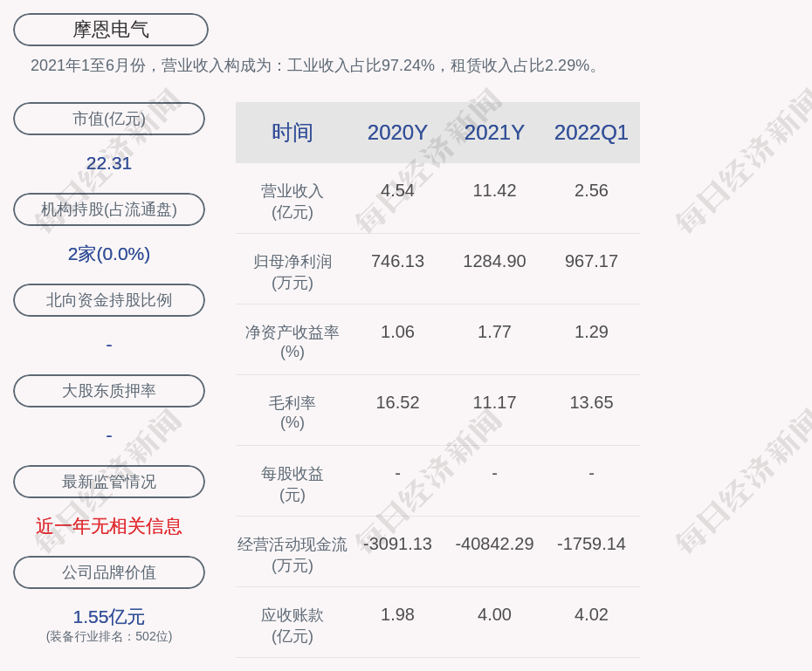The image size is (812, 671).
Task: Click the 2021Y column header
Action: (x=494, y=133)
